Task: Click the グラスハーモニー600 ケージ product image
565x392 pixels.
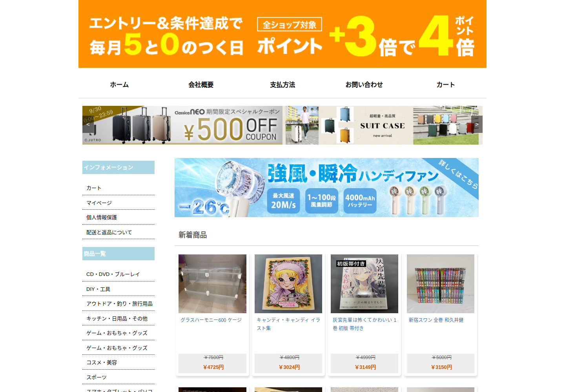Action: pyautogui.click(x=212, y=284)
